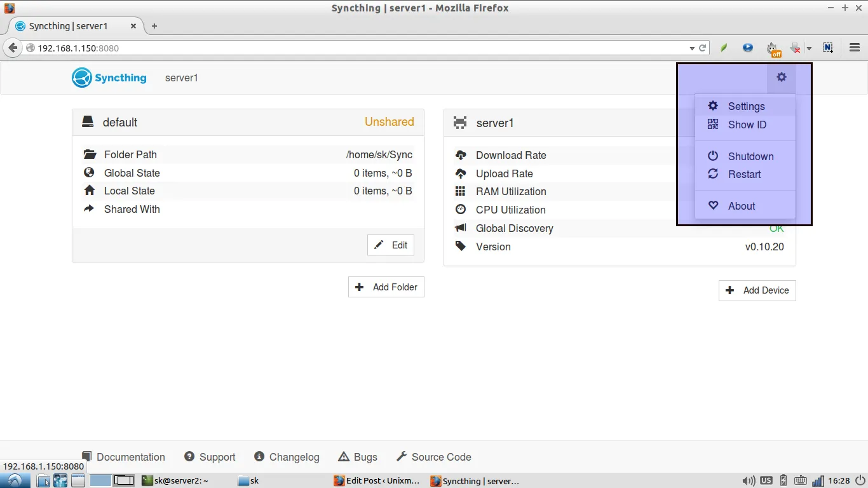Click Restart in the gear menu

click(x=743, y=174)
